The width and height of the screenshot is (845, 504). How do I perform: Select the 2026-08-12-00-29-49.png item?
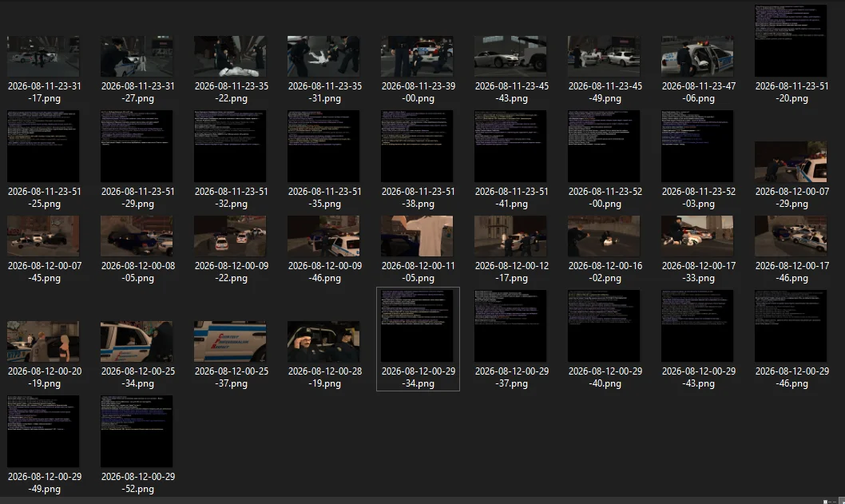click(43, 431)
